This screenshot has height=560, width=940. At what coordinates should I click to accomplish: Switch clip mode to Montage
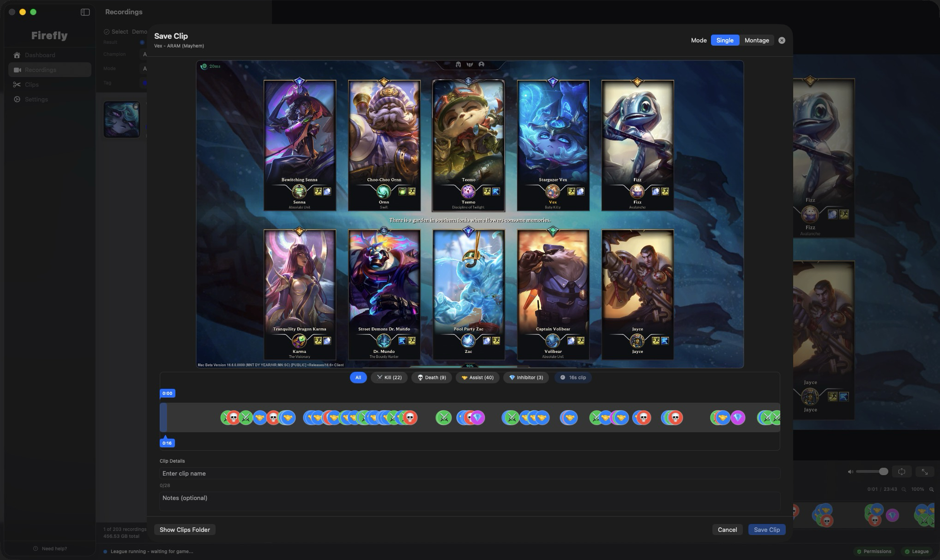pos(757,40)
